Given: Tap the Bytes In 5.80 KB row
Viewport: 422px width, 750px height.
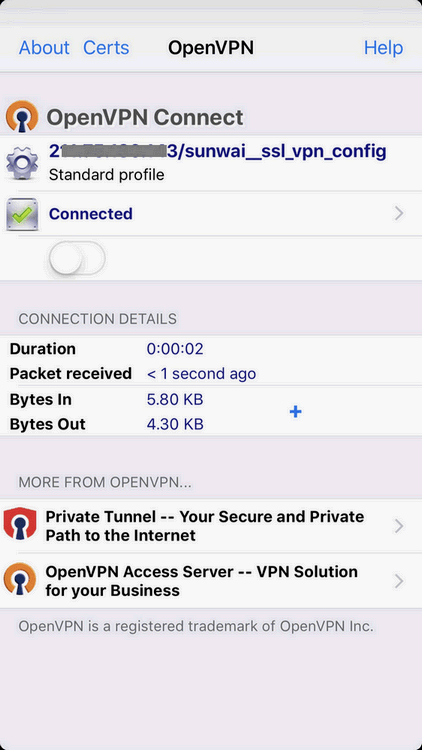Looking at the screenshot, I should tap(211, 399).
